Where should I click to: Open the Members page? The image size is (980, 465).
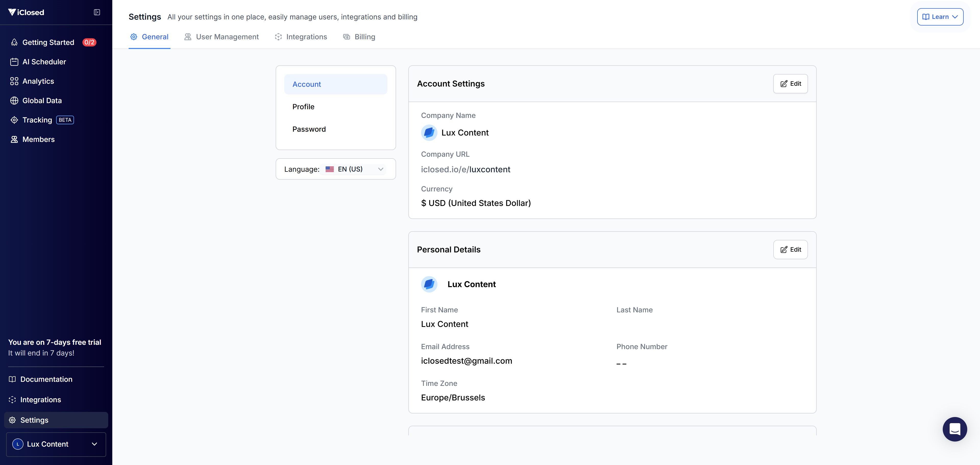pos(38,139)
